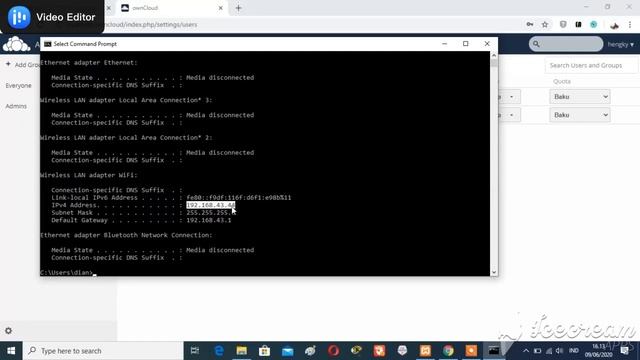
Task: Open the second Baku quota dropdown
Action: pos(580,115)
